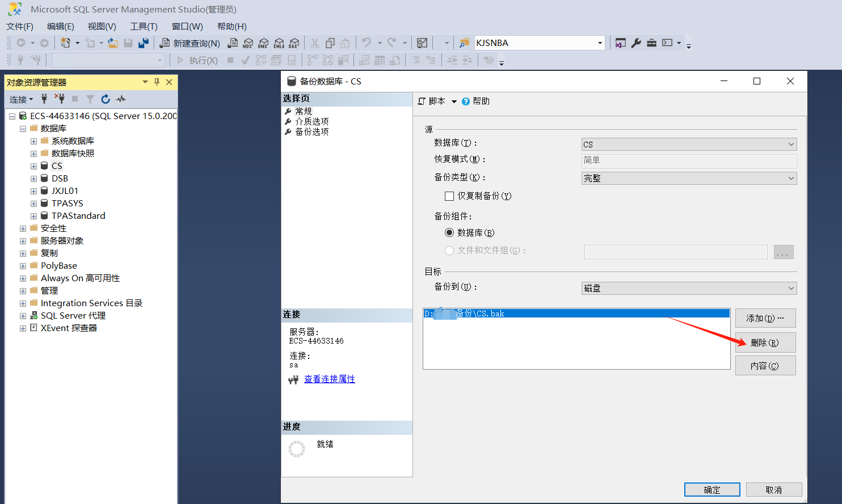Screen dimensions: 842x504
Task: Open the View connection properties (查看连接属性) link
Action: 330,379
